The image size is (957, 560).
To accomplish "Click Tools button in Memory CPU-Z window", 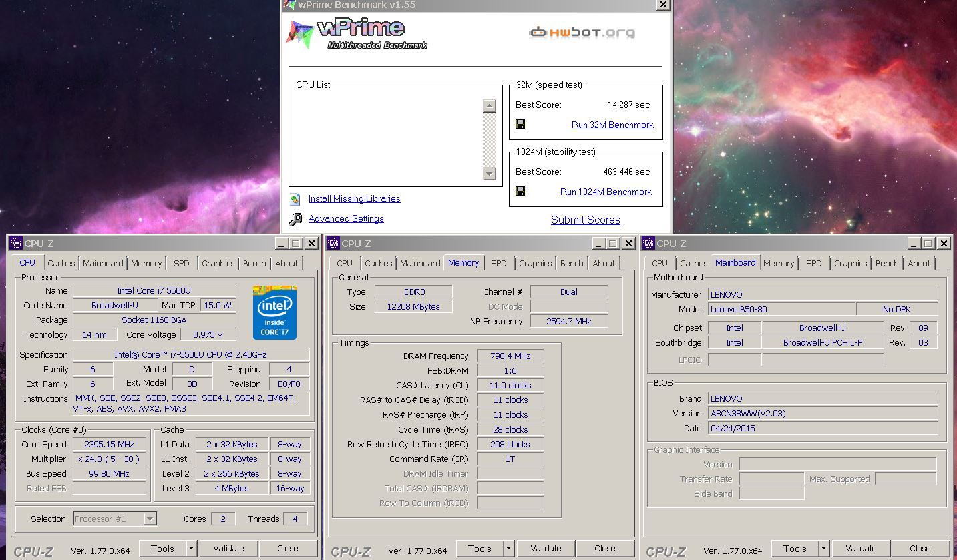I will coord(480,549).
